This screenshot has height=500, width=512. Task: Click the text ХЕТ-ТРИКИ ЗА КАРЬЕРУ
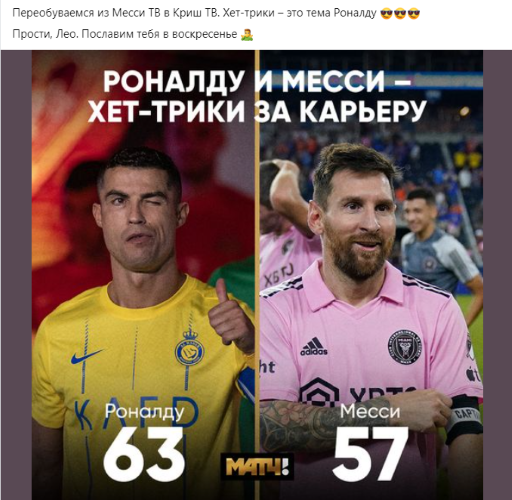pyautogui.click(x=257, y=112)
